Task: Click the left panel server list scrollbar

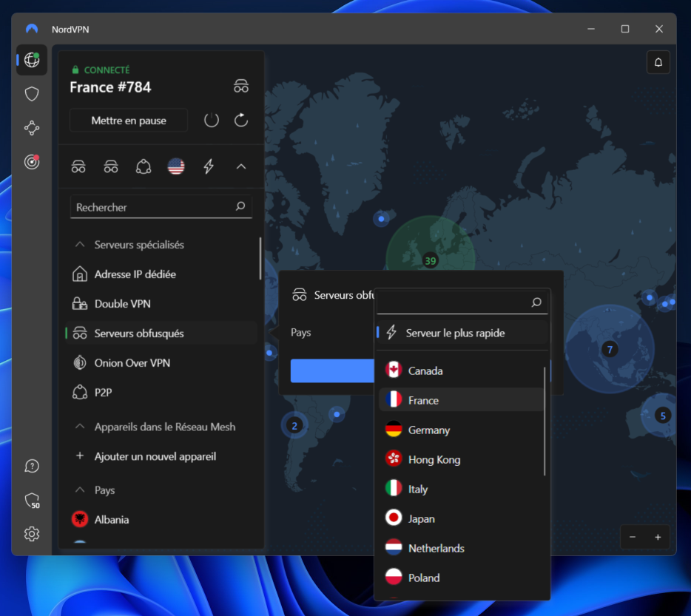Action: 260,259
